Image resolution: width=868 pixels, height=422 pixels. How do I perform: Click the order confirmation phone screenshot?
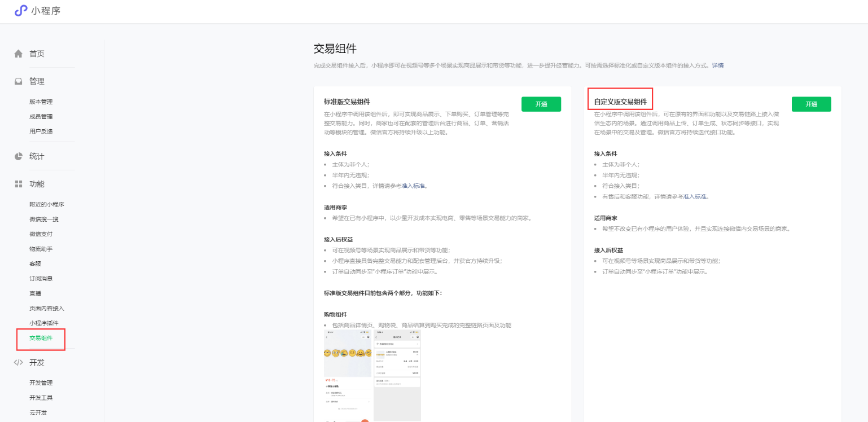pos(397,375)
